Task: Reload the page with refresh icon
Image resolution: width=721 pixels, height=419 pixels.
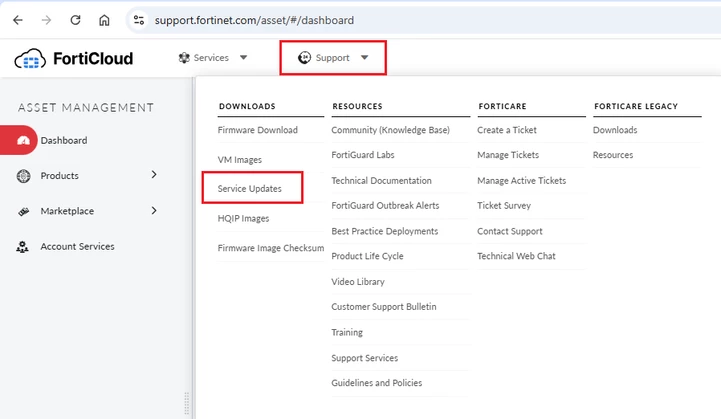Action: pos(75,20)
